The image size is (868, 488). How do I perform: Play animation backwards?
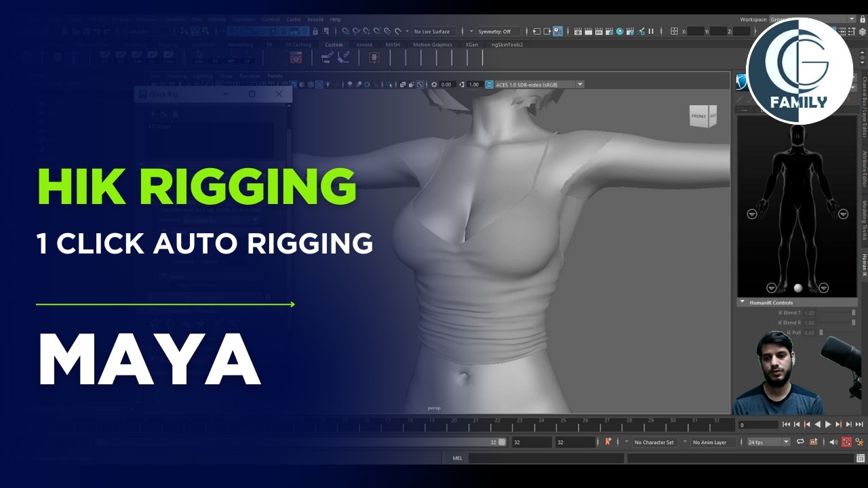pyautogui.click(x=817, y=424)
